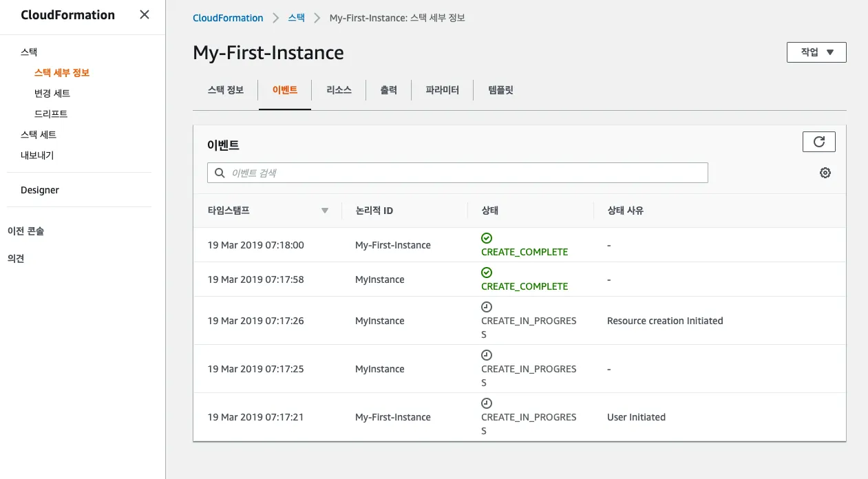Screen dimensions: 868x479
Task: Go to 스택 breadcrumb link
Action: click(297, 18)
